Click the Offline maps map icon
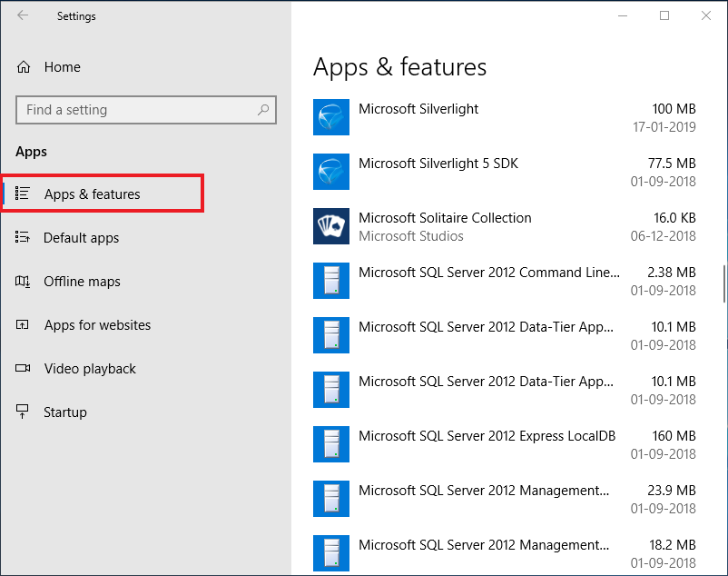728x576 pixels. pos(23,281)
